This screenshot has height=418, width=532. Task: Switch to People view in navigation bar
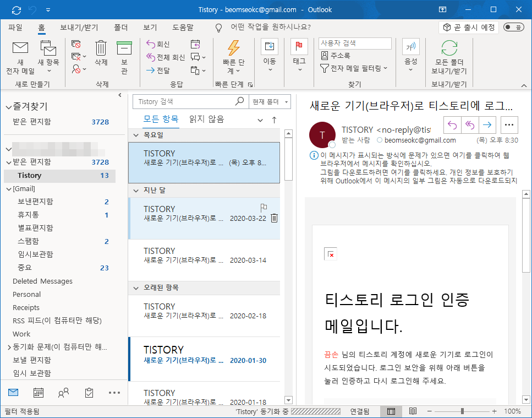click(x=63, y=393)
